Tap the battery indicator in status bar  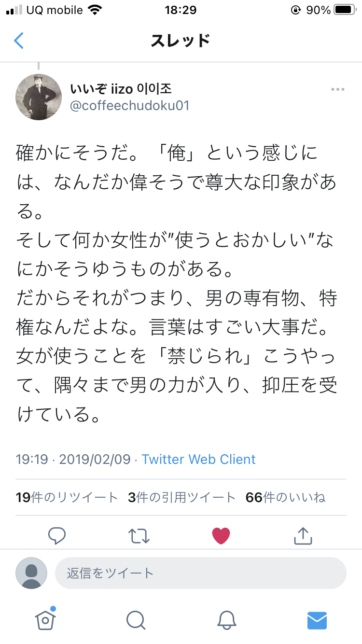pyautogui.click(x=345, y=10)
